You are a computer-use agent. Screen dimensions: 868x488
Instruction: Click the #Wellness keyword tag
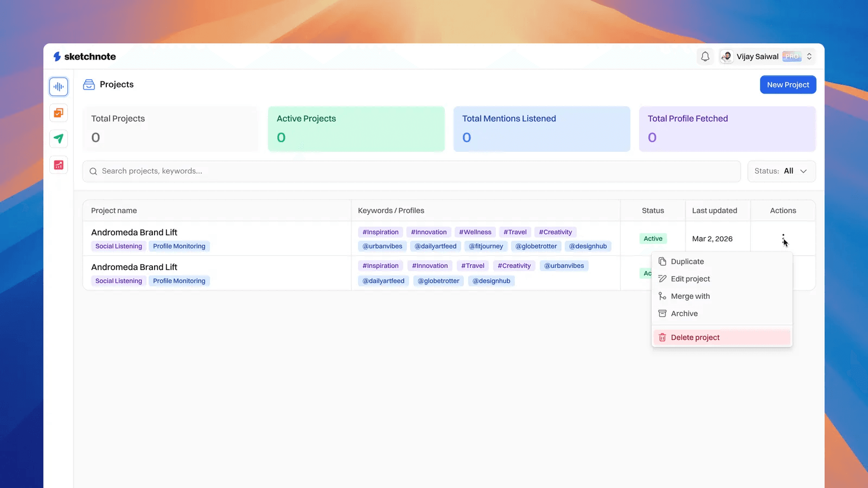coord(475,232)
